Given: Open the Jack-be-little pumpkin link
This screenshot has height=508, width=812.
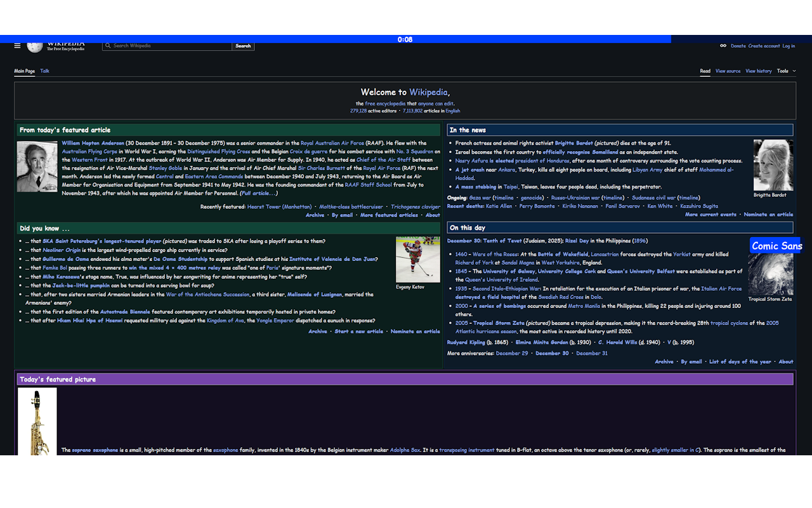Looking at the screenshot, I should coord(81,286).
